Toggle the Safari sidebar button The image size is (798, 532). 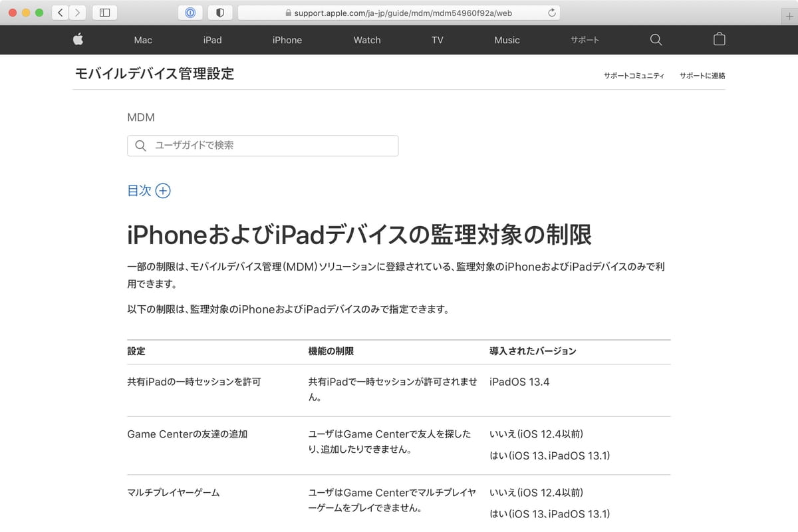tap(104, 13)
